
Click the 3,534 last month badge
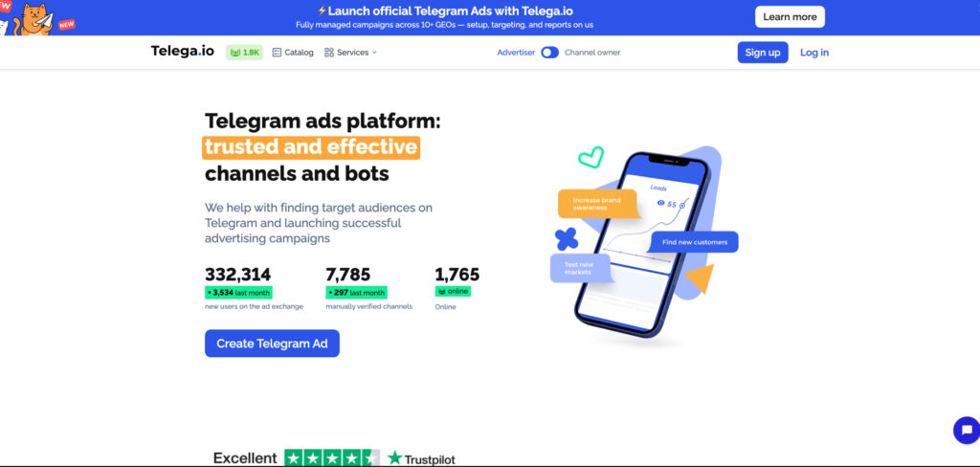point(238,293)
